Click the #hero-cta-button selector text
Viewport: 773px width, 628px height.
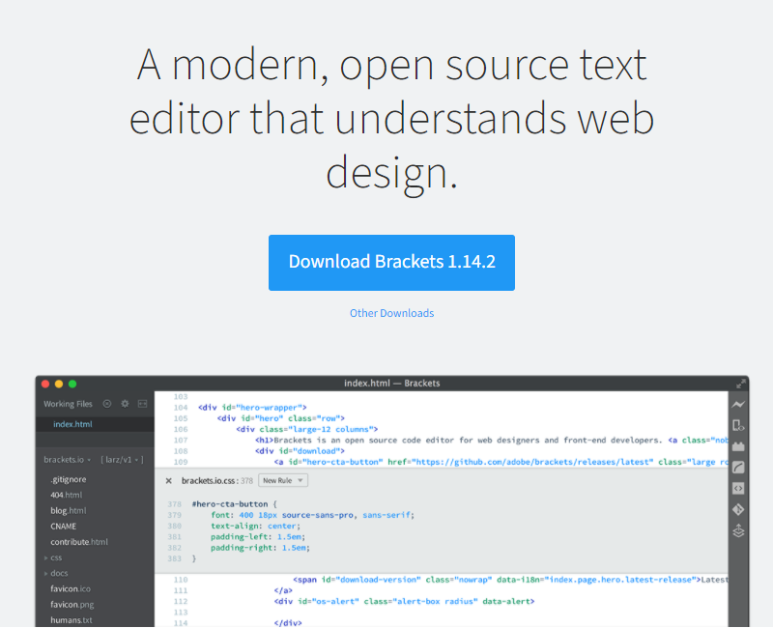click(x=230, y=504)
